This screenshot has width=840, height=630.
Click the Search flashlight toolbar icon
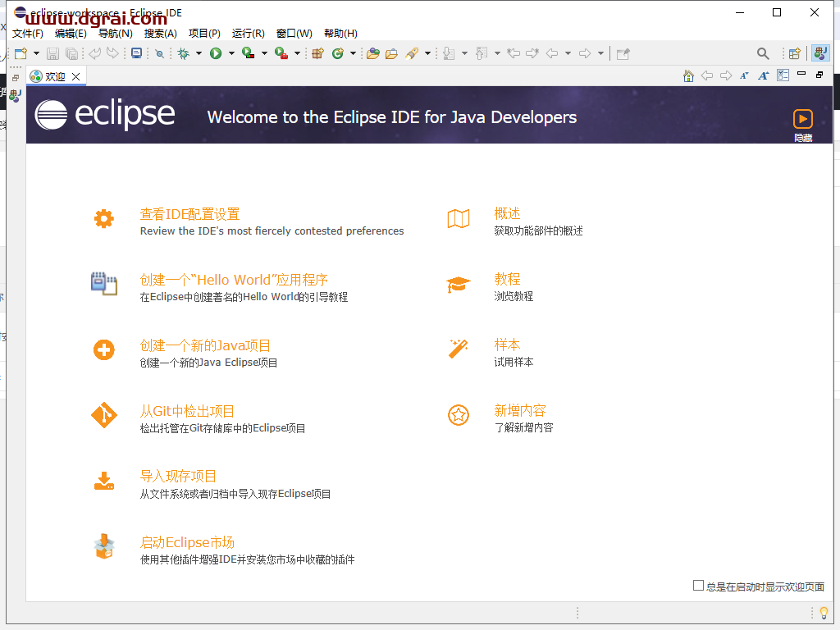click(412, 53)
